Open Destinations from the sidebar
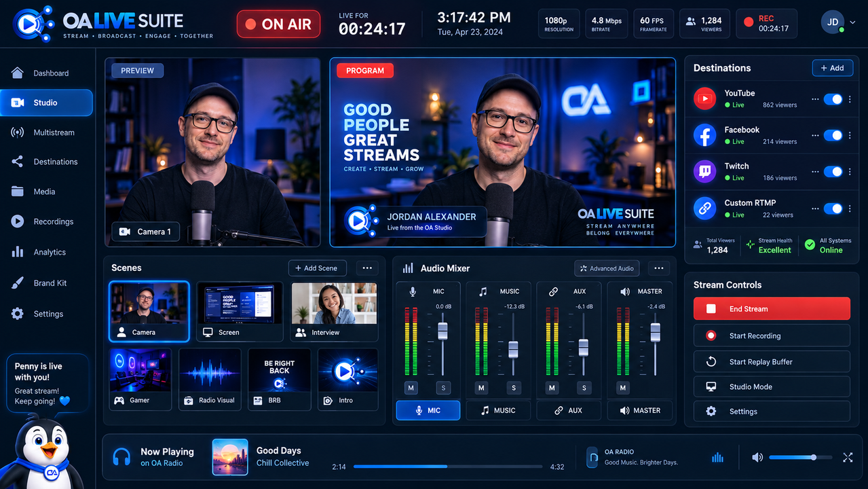Image resolution: width=868 pixels, height=489 pixels. coord(46,162)
